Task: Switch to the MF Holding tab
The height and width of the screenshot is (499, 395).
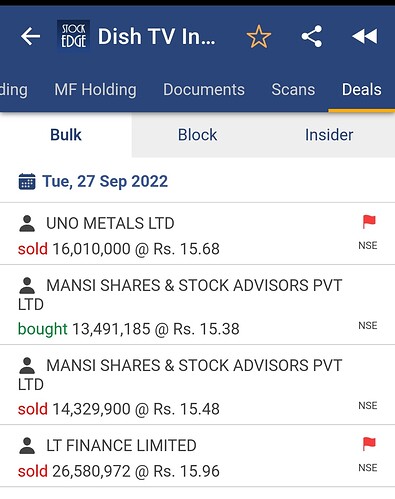Action: (x=95, y=90)
